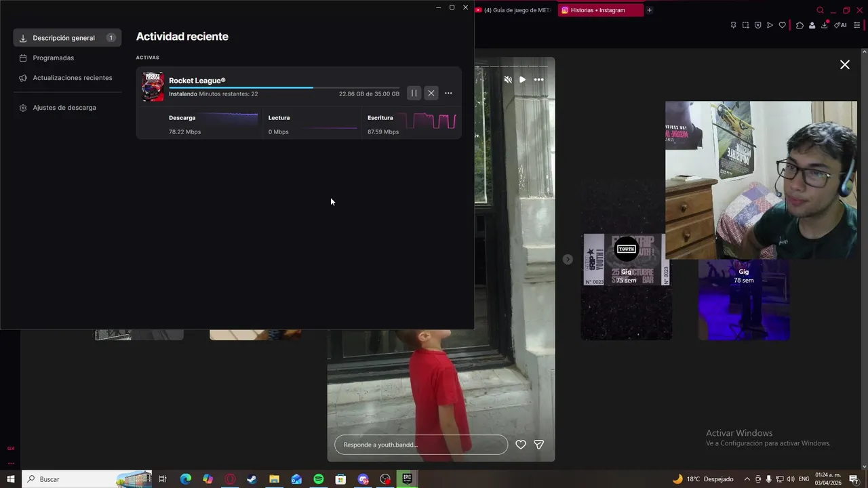
Task: Open browser easy setup menu icon
Action: pyautogui.click(x=856, y=25)
